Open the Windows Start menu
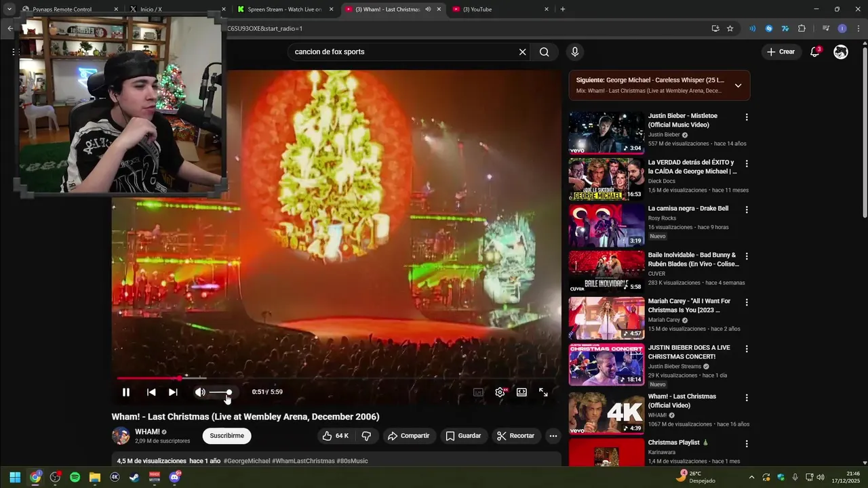The width and height of the screenshot is (868, 488). 15,477
